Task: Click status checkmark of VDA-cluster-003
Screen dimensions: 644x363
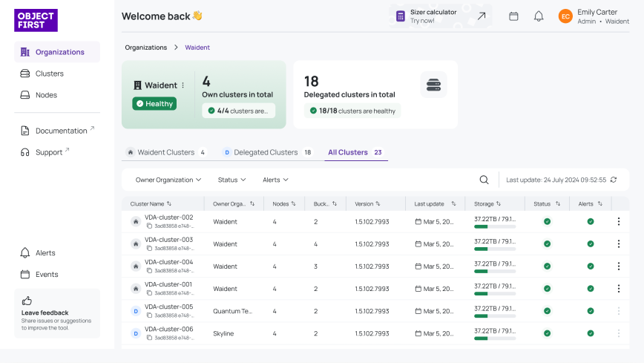Action: pos(547,243)
